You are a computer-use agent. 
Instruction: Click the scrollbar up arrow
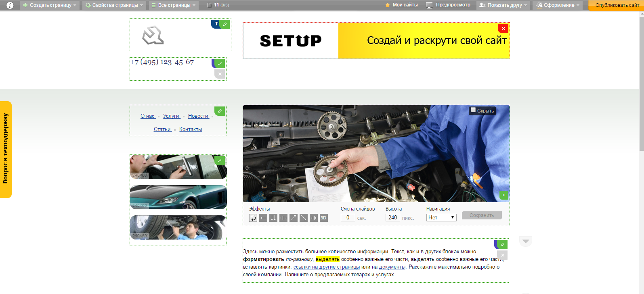pyautogui.click(x=642, y=13)
